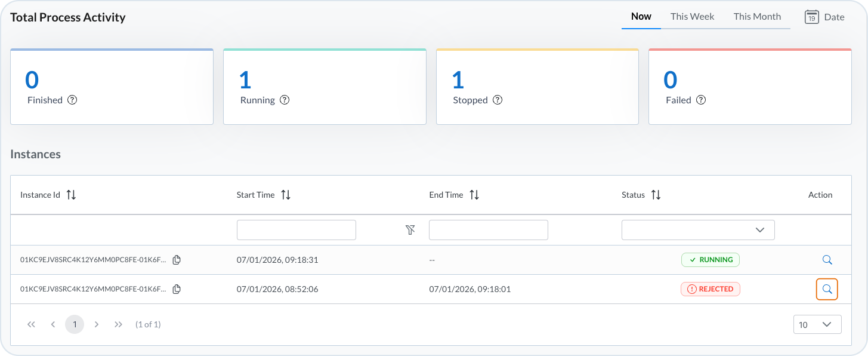Open help tooltip for Finished
Screen dimensions: 868x356
pyautogui.click(x=72, y=100)
